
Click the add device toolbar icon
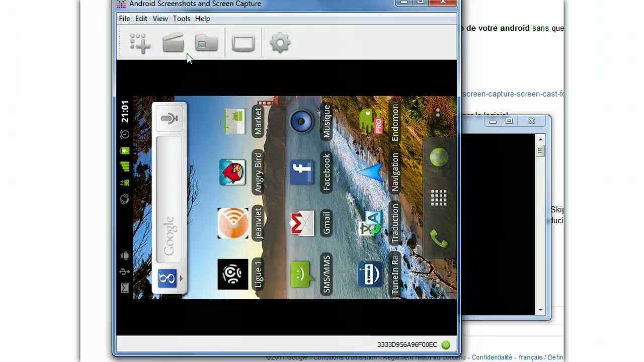coord(140,43)
